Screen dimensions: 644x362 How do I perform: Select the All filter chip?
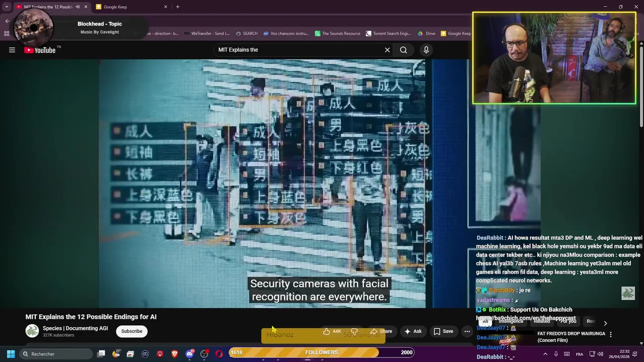pos(486,322)
